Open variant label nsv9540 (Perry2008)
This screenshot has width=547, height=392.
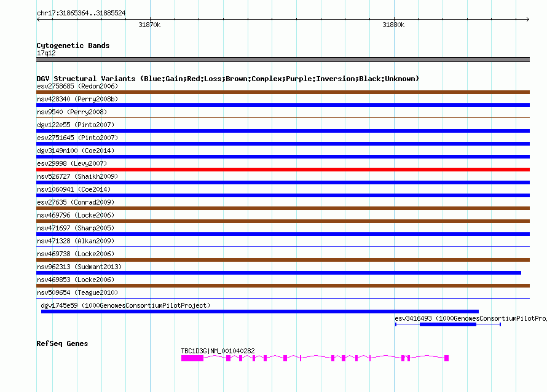point(72,112)
